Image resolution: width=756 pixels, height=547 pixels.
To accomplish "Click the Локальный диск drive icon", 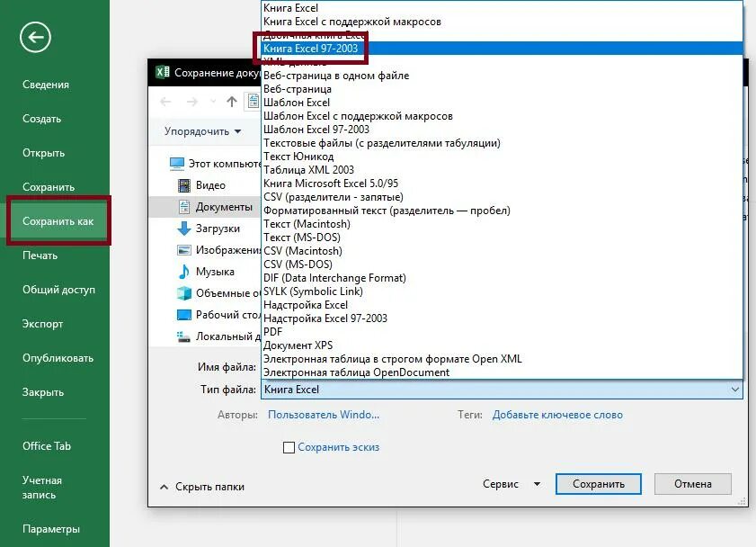I will (183, 336).
